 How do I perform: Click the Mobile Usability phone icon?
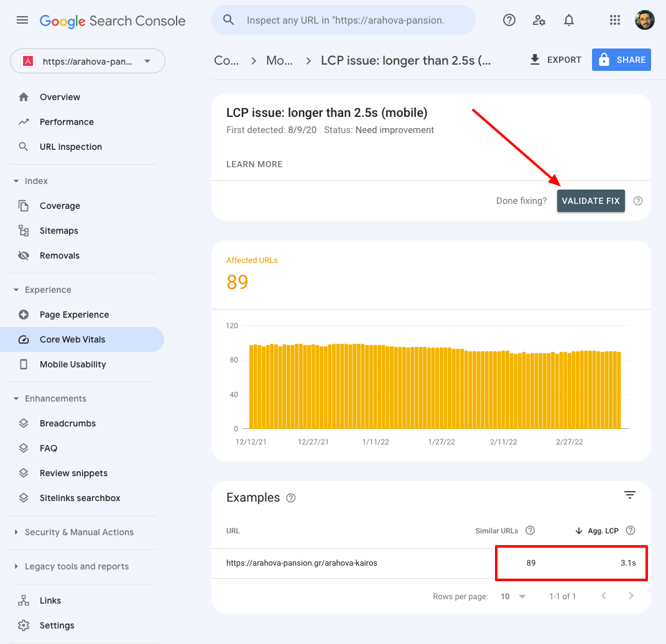click(x=24, y=364)
